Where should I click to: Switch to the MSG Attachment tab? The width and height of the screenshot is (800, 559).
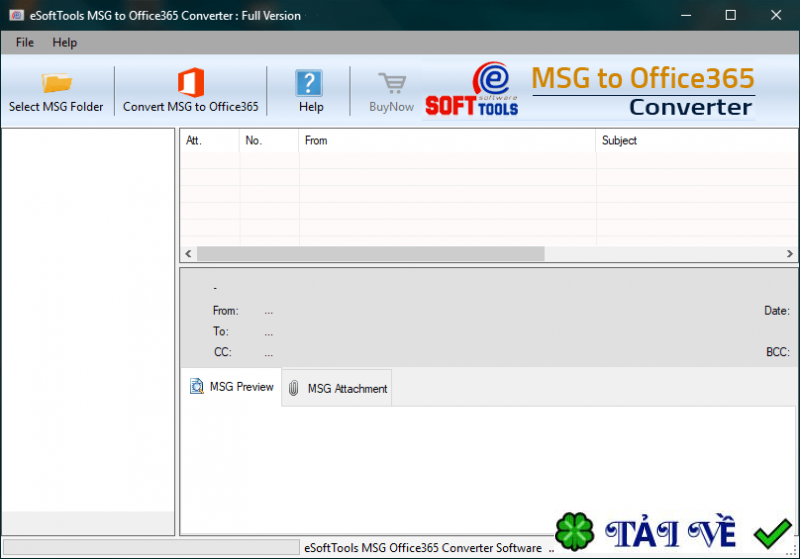pos(337,388)
